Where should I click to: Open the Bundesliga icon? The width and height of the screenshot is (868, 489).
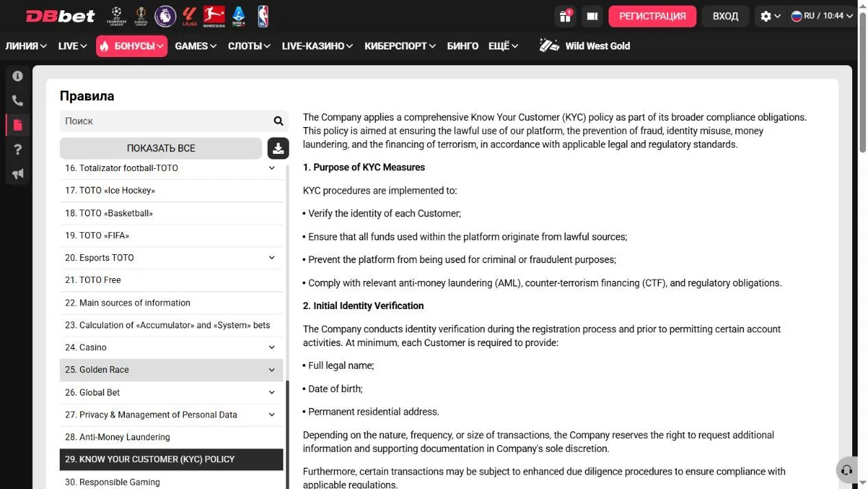tap(214, 16)
